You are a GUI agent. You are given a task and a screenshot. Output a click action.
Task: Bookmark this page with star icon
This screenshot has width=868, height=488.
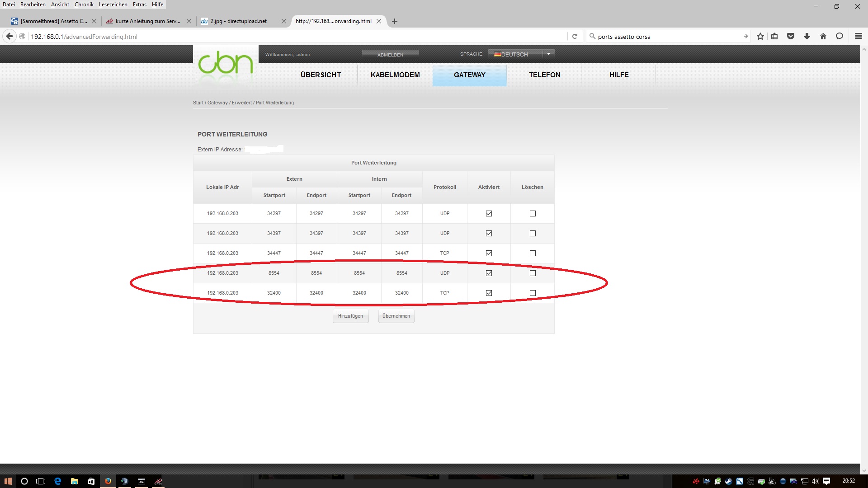(x=760, y=37)
